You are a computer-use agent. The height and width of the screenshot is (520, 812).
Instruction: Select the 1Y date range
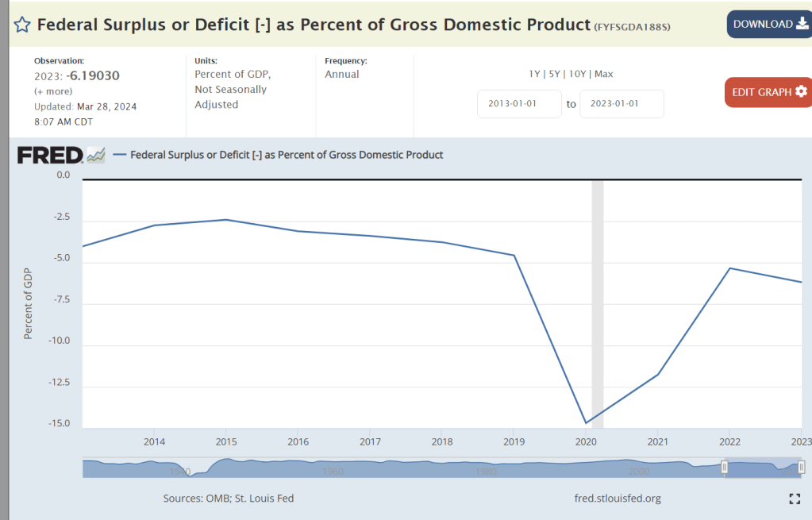coord(536,74)
